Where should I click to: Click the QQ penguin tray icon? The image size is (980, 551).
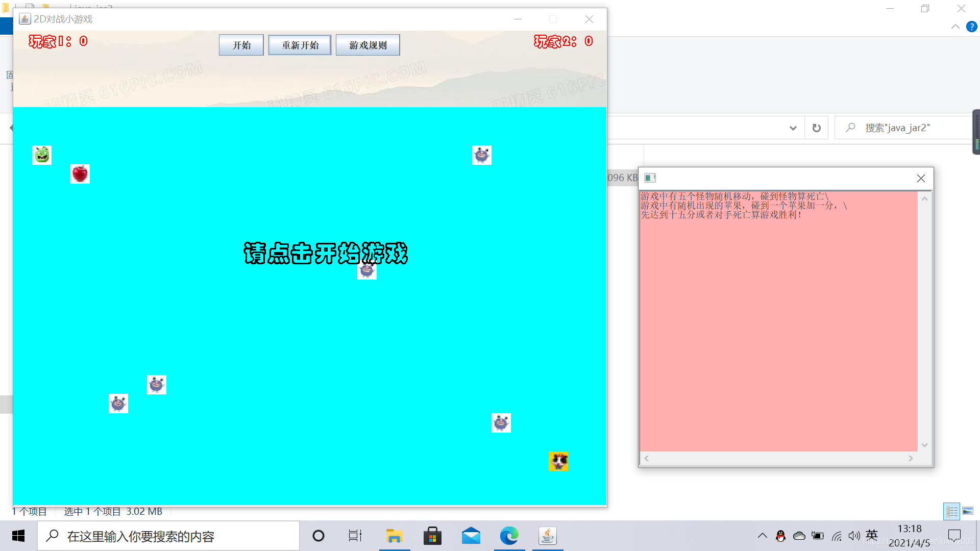[x=780, y=536]
